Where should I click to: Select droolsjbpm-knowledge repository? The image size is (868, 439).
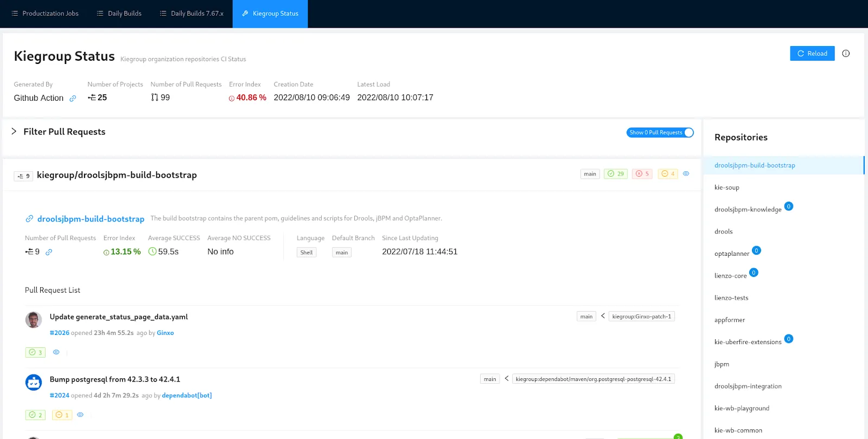tap(748, 210)
